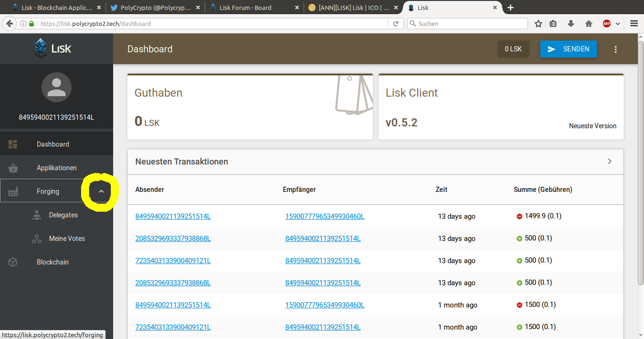Image resolution: width=644 pixels, height=339 pixels.
Task: Open a new tab with plus icon
Action: pyautogui.click(x=511, y=8)
